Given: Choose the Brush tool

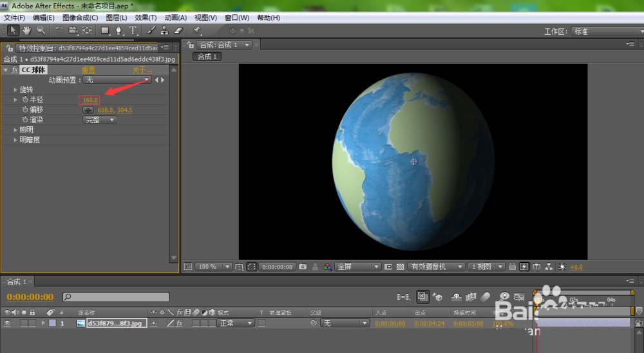Looking at the screenshot, I should point(151,30).
